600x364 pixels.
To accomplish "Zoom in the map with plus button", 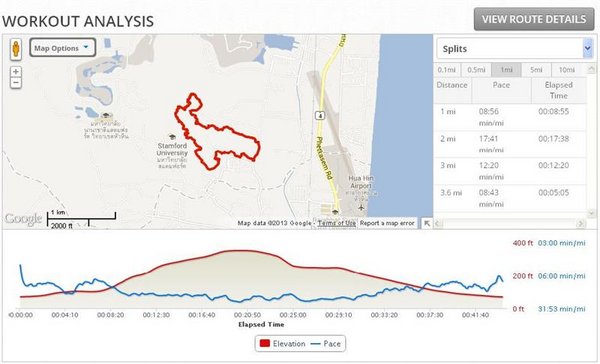I will point(16,72).
